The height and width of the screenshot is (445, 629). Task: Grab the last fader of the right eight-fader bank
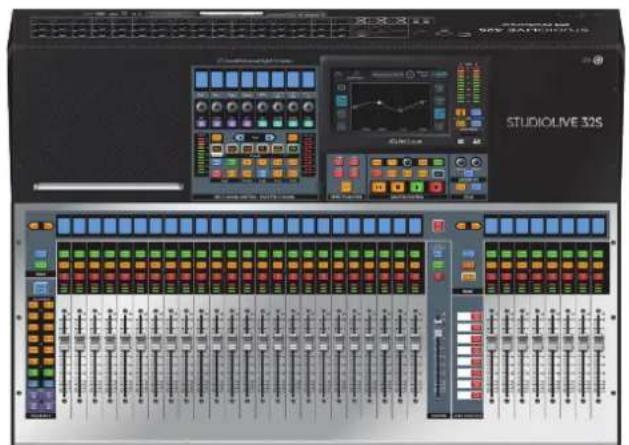coord(598,342)
